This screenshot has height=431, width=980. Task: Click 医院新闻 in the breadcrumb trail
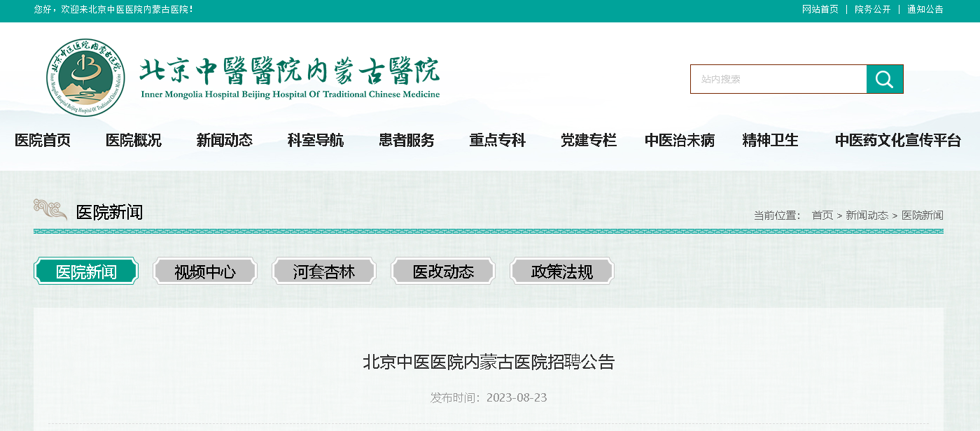click(923, 215)
